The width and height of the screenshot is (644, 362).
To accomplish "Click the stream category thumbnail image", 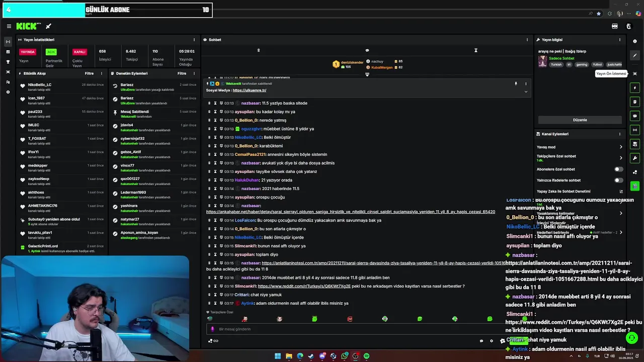I will point(542,61).
